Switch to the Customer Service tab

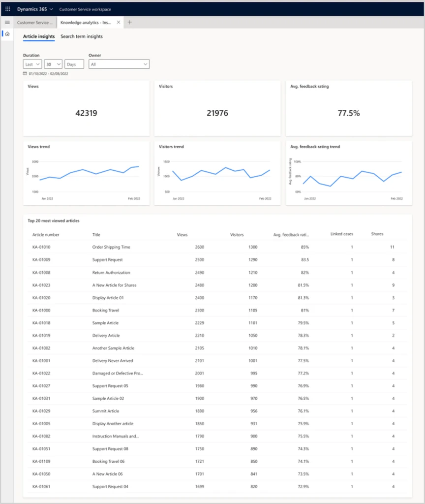34,22
